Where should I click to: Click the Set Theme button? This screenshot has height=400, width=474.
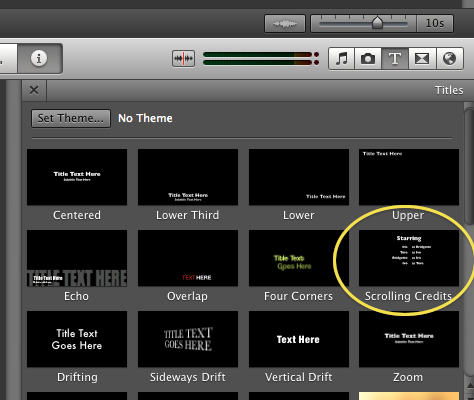tap(71, 118)
